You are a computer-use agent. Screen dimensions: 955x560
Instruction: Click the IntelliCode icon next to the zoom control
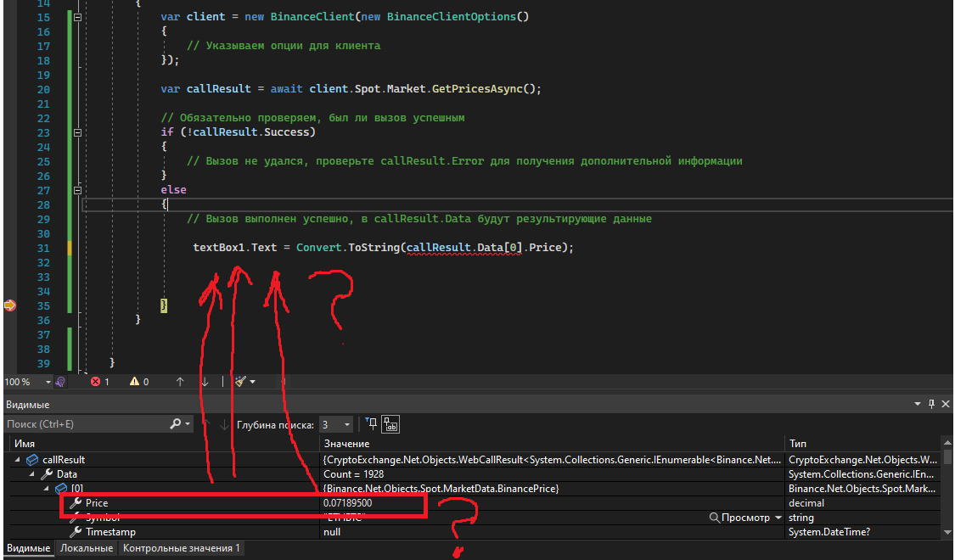(59, 381)
